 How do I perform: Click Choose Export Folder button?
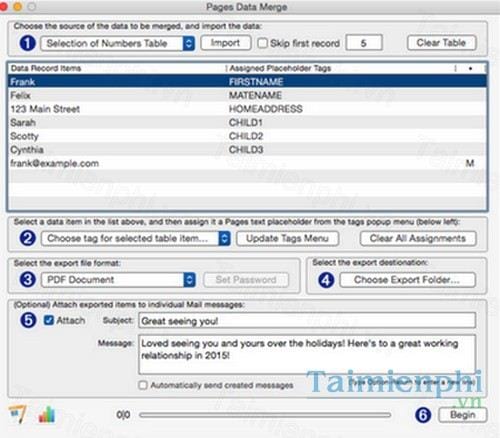(x=407, y=280)
